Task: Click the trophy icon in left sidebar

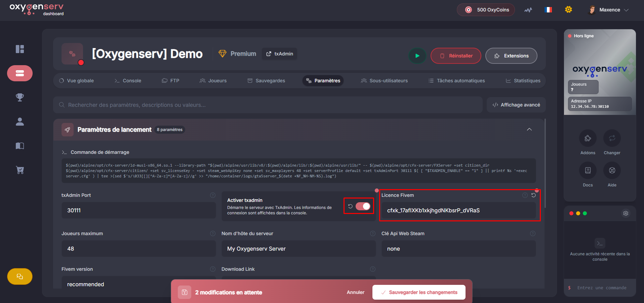Action: pyautogui.click(x=20, y=97)
